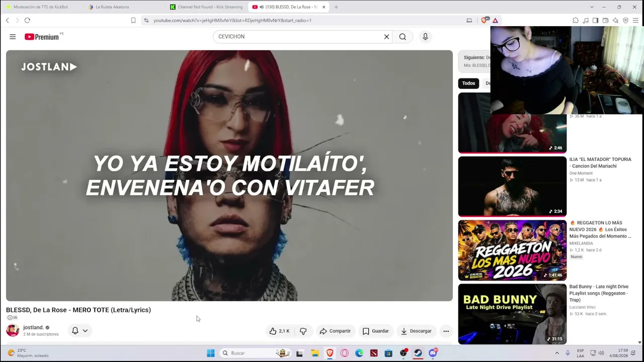The height and width of the screenshot is (362, 644).
Task: Pause the MERO TOTE video player
Action: click(229, 175)
